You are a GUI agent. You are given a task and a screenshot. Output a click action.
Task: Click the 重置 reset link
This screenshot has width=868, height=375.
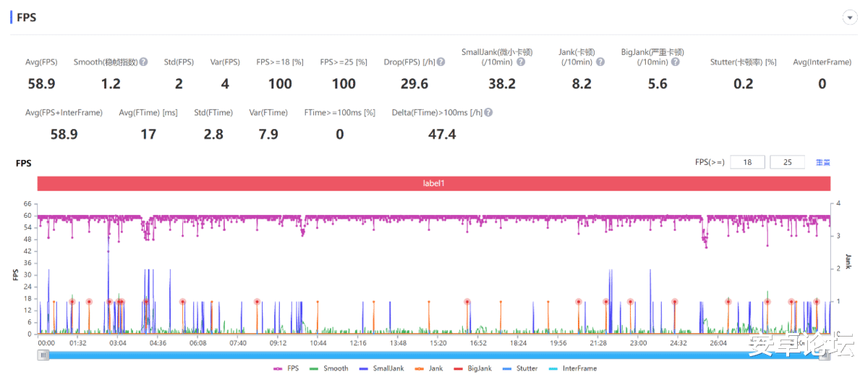coord(823,162)
